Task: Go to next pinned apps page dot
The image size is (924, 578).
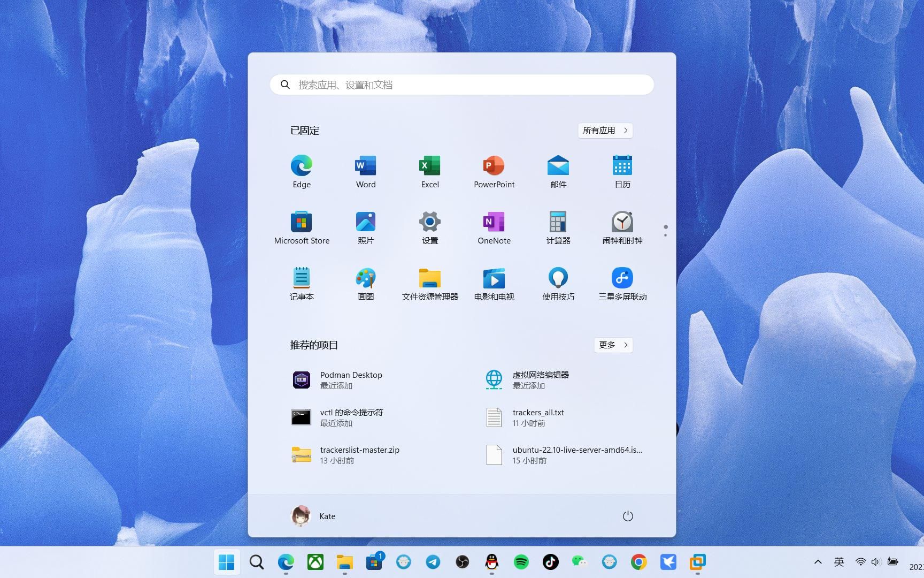Action: coord(665,235)
